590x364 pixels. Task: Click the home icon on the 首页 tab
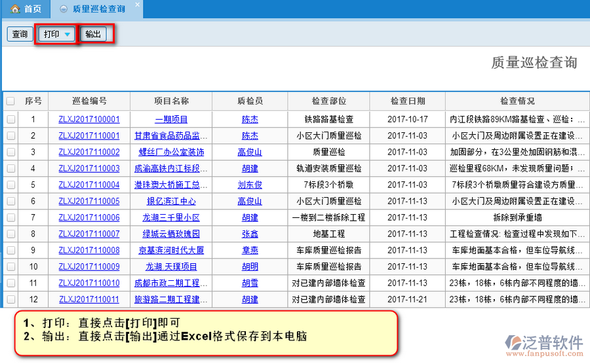14,9
